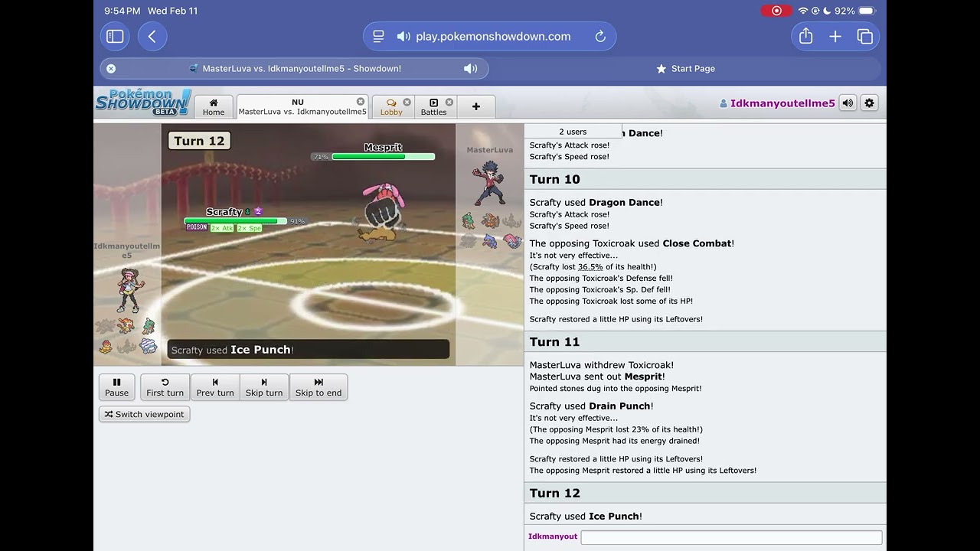The width and height of the screenshot is (980, 551).
Task: Mute the Showdown browser tab speaker icon
Action: [470, 68]
